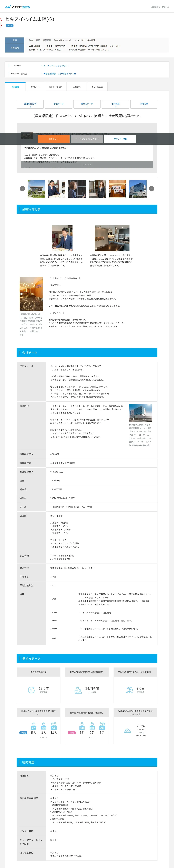Open エントリーはこちらから！！ link

[56, 66]
